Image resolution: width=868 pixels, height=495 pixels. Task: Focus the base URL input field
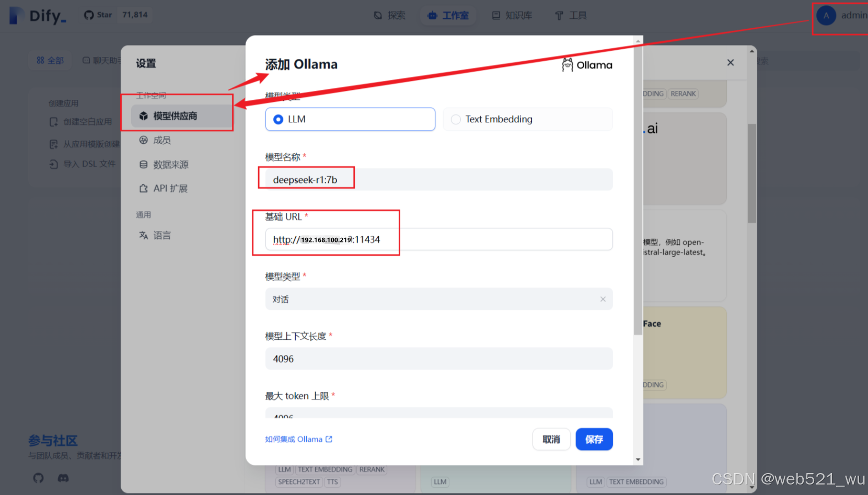click(438, 239)
